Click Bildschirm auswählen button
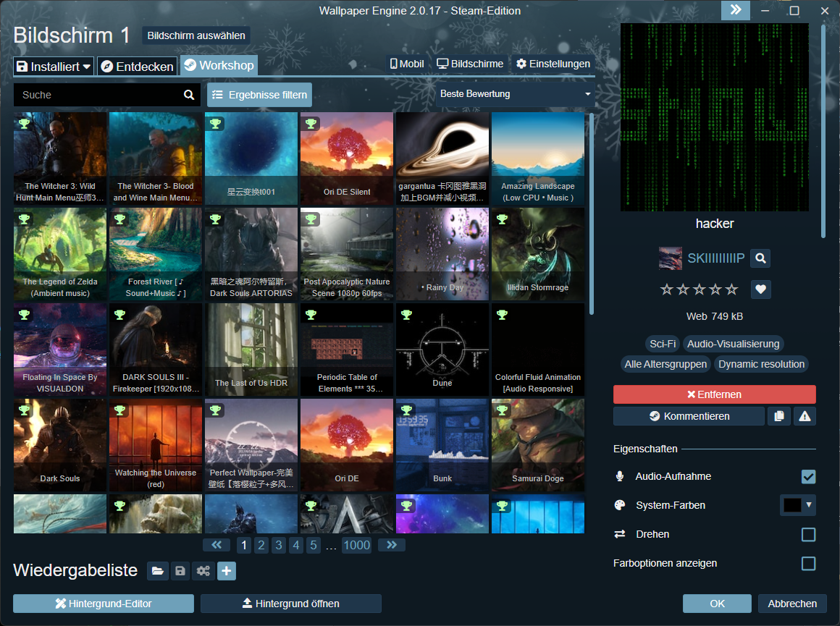The height and width of the screenshot is (626, 840). (196, 35)
